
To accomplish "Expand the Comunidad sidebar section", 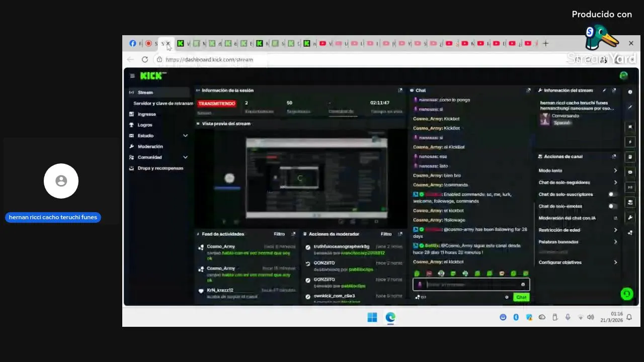I will click(185, 157).
